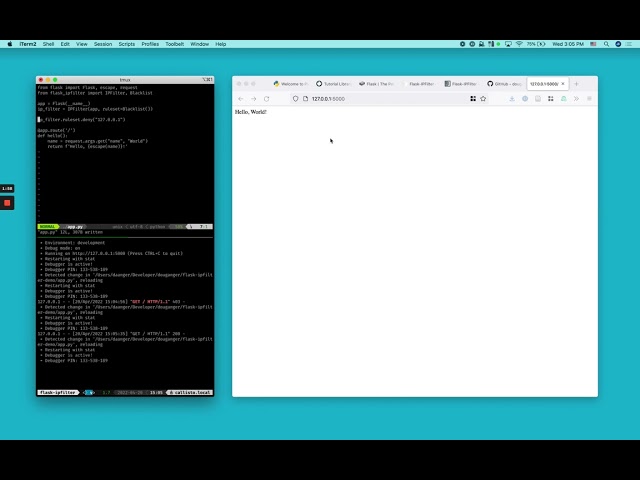This screenshot has width=640, height=480.
Task: Switch to the Tutorial Library tab
Action: [x=333, y=84]
